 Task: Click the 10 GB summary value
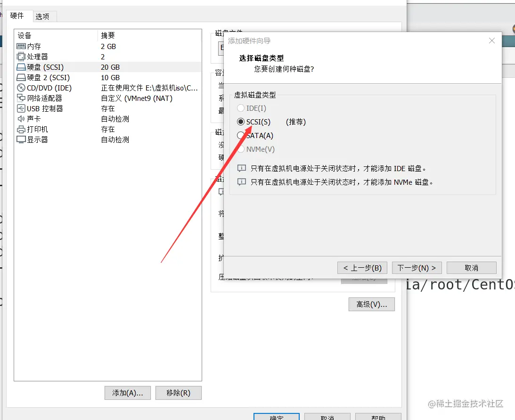[110, 78]
